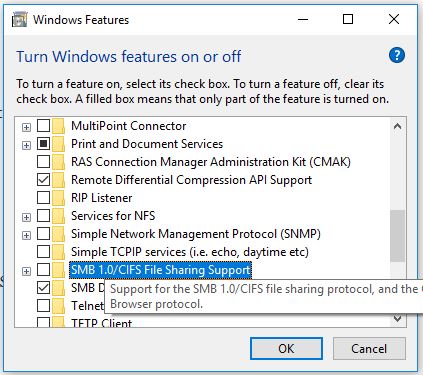Uncheck Remote Differential Compression API Support

(43, 180)
